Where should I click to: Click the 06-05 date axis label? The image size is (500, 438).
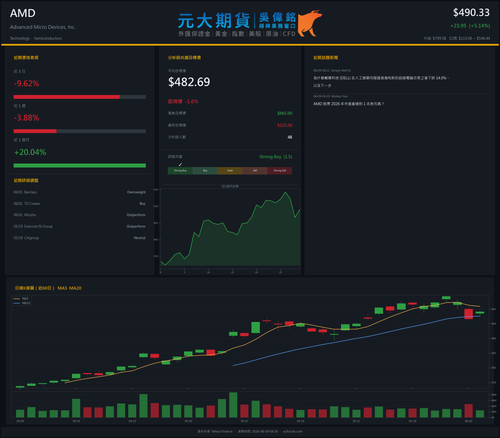click(x=468, y=421)
